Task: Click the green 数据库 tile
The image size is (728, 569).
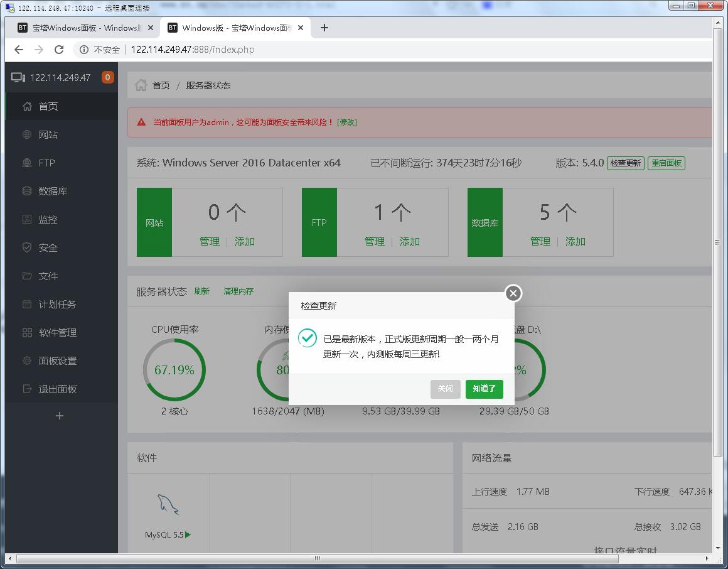Action: tap(484, 222)
